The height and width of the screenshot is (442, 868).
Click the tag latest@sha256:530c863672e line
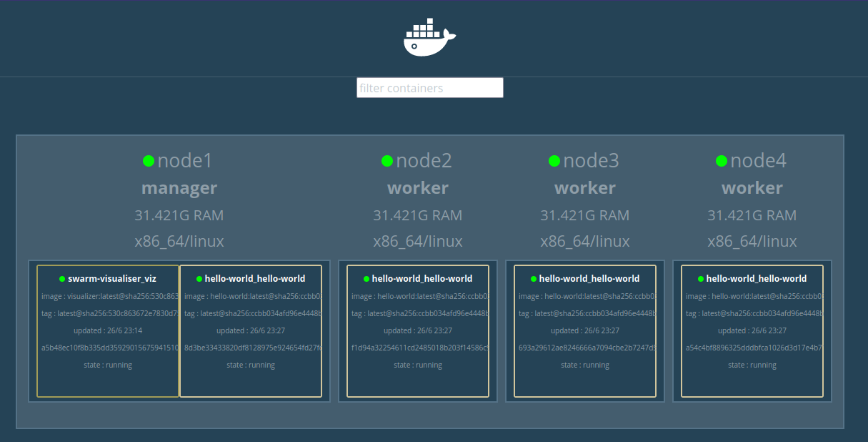[x=109, y=313]
